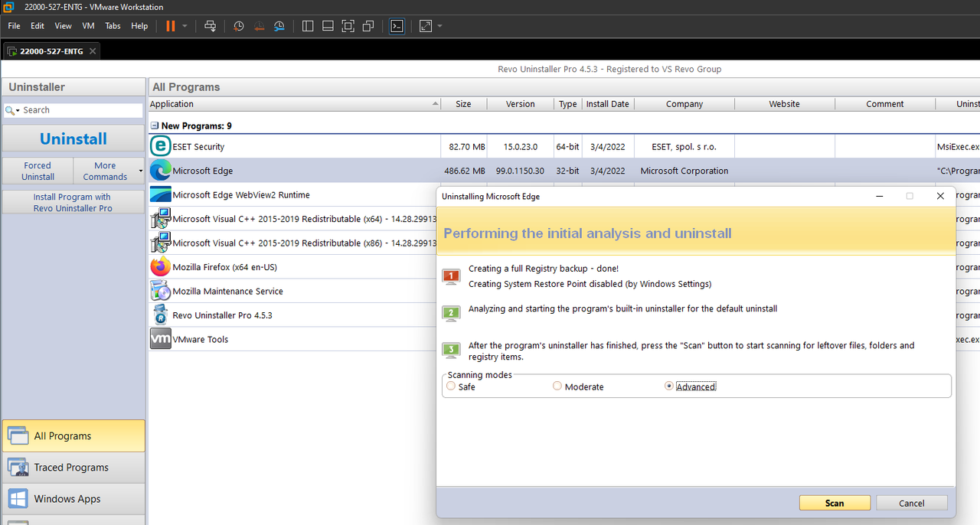Close the 22000-527-ENTG tab

(93, 51)
